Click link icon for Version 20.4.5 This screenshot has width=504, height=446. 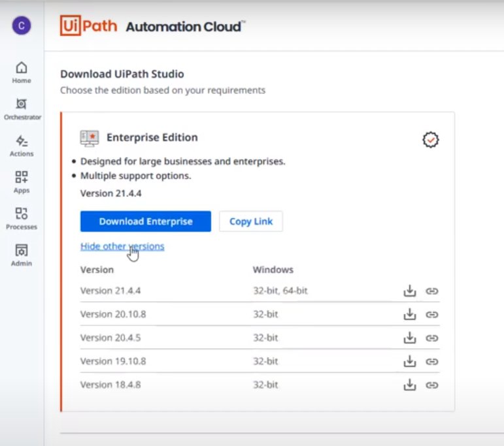tap(431, 338)
